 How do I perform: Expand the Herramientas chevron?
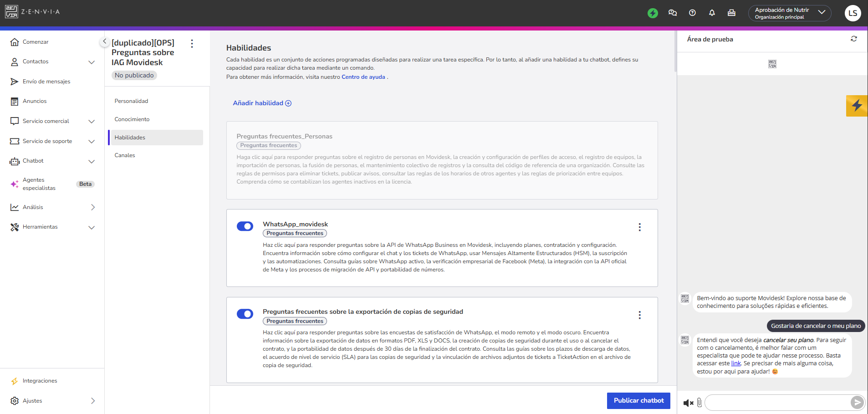click(92, 227)
